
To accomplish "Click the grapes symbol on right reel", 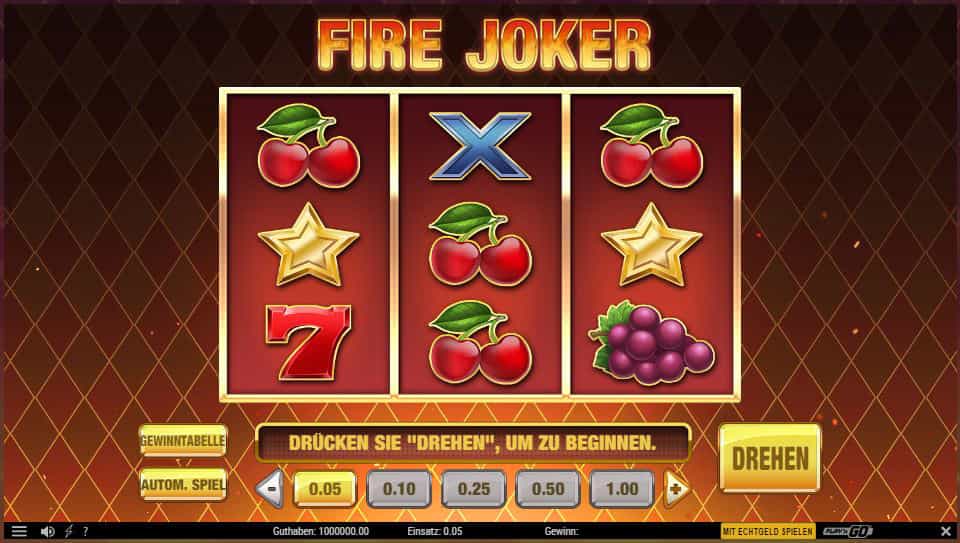I will pos(651,342).
